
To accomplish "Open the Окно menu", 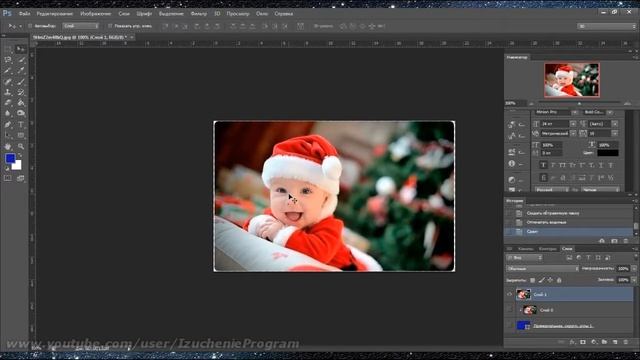I will coord(262,13).
